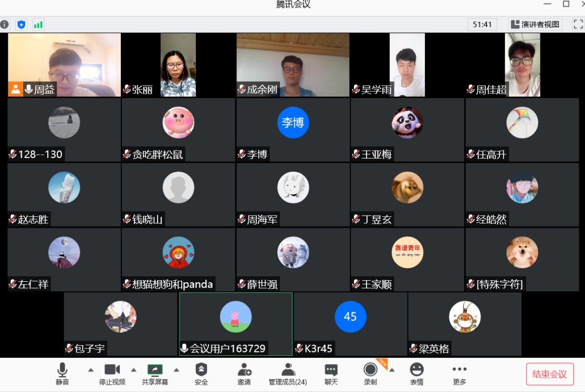The height and width of the screenshot is (392, 585).
Task: Enter fullscreen mode via top-right icon
Action: [x=578, y=24]
